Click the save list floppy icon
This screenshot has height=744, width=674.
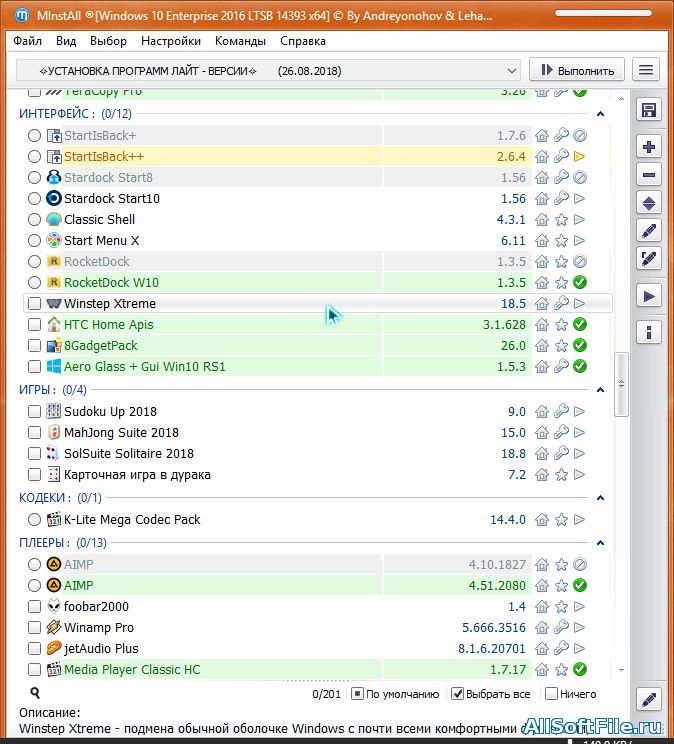point(648,111)
